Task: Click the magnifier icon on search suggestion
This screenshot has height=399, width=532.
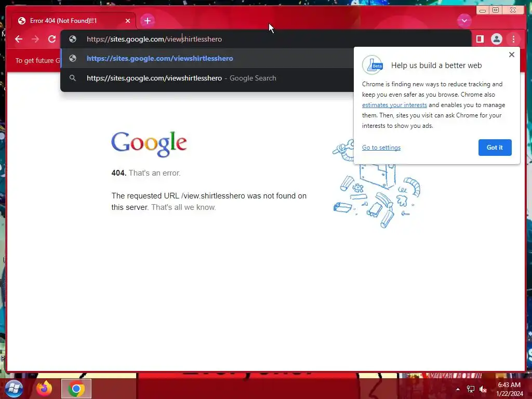Action: tap(73, 78)
